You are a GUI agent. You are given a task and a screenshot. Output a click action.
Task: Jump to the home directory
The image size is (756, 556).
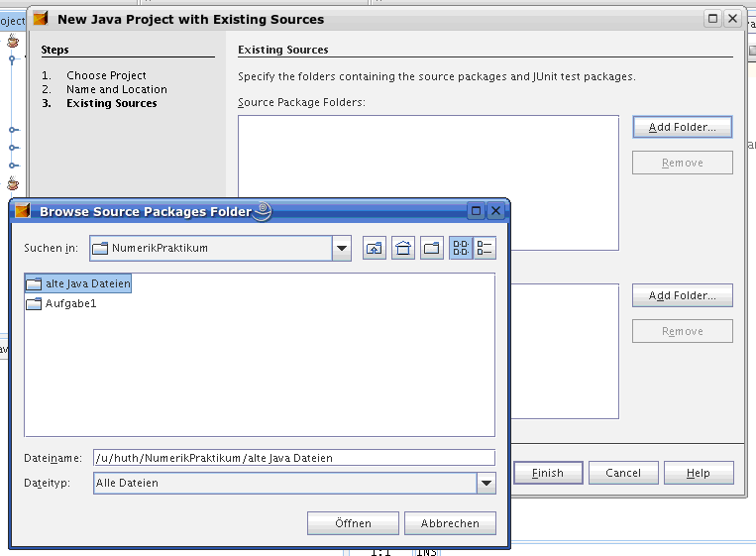403,248
